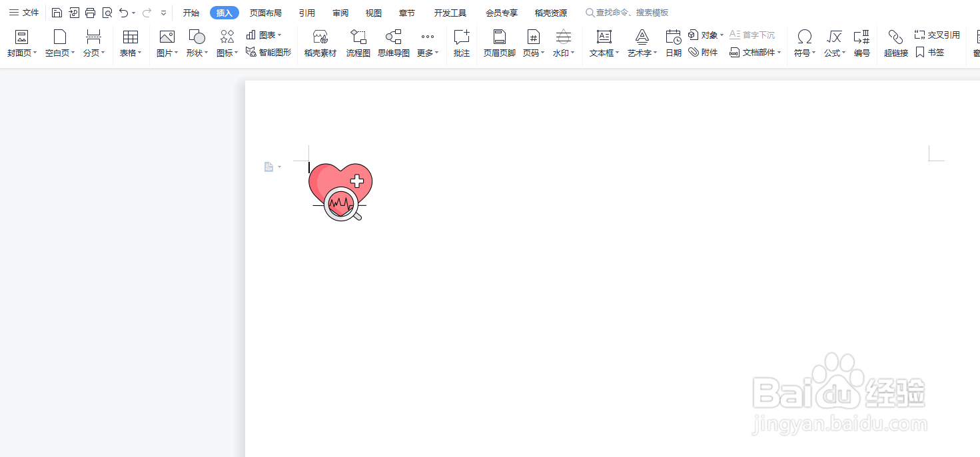
Task: Open the 文档部件 document parts dropdown
Action: (x=755, y=52)
